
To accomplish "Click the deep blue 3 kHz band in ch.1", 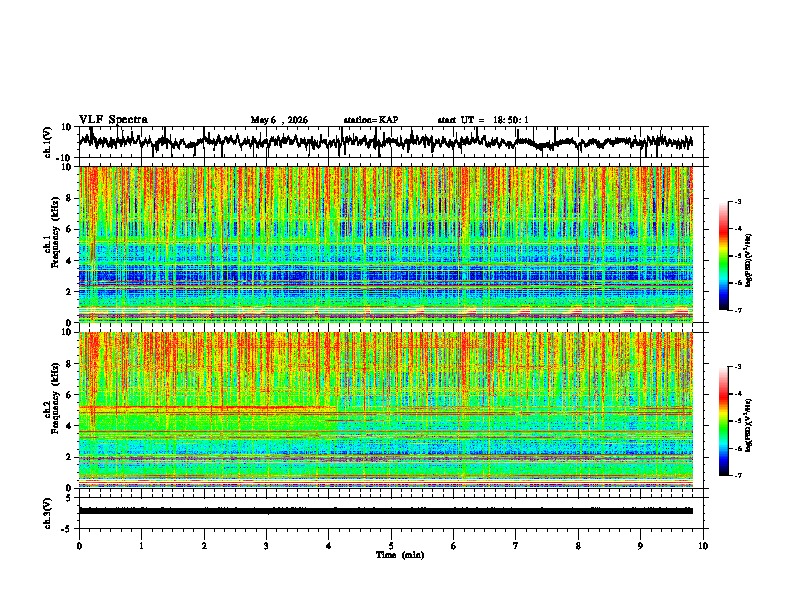I will 385,276.
